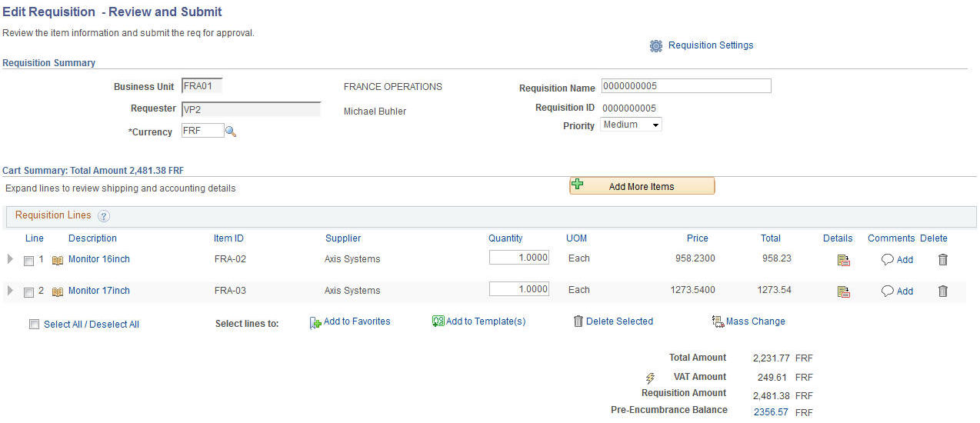Click Add More Items button
The width and height of the screenshot is (980, 423).
coord(642,186)
